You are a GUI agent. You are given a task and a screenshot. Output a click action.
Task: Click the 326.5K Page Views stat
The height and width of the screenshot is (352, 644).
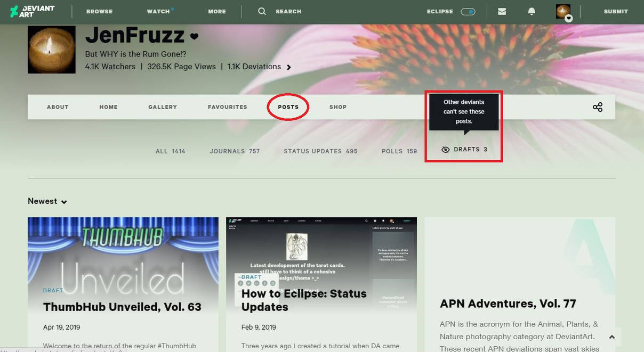click(x=181, y=67)
